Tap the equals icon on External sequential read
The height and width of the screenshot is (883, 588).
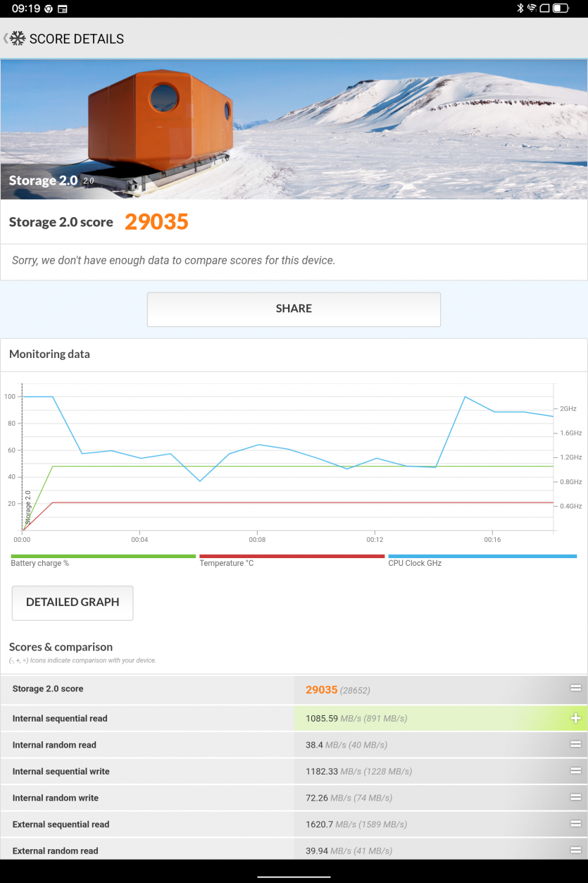pos(575,824)
